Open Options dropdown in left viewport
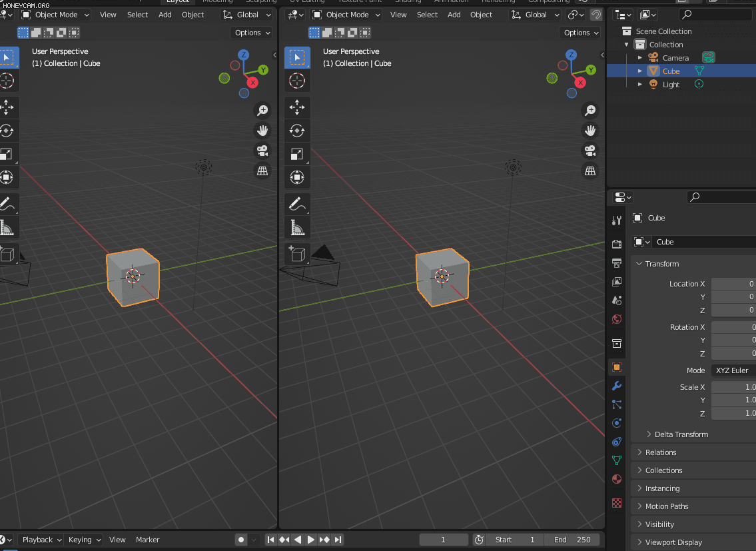756x551 pixels. pos(252,33)
